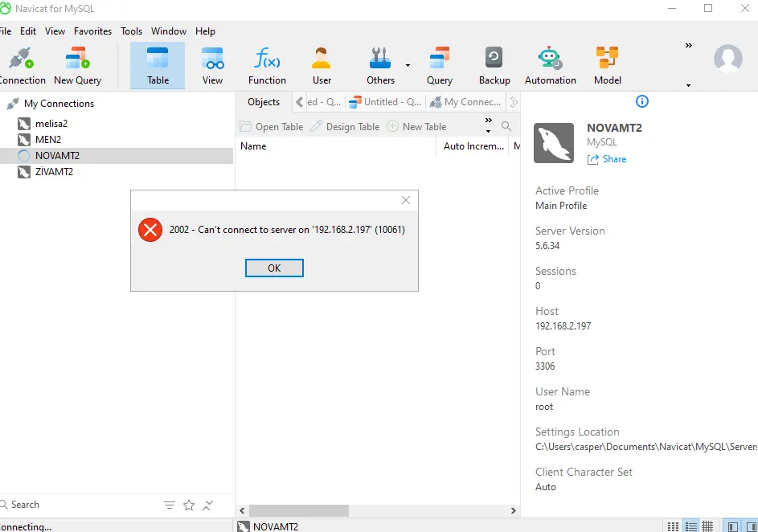758x532 pixels.
Task: Sort by Auto Increment column header
Action: (473, 146)
